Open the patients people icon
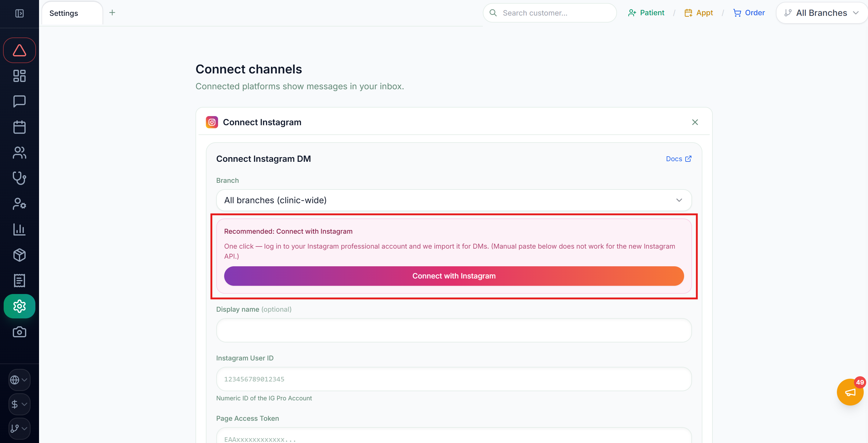868x443 pixels. point(19,153)
